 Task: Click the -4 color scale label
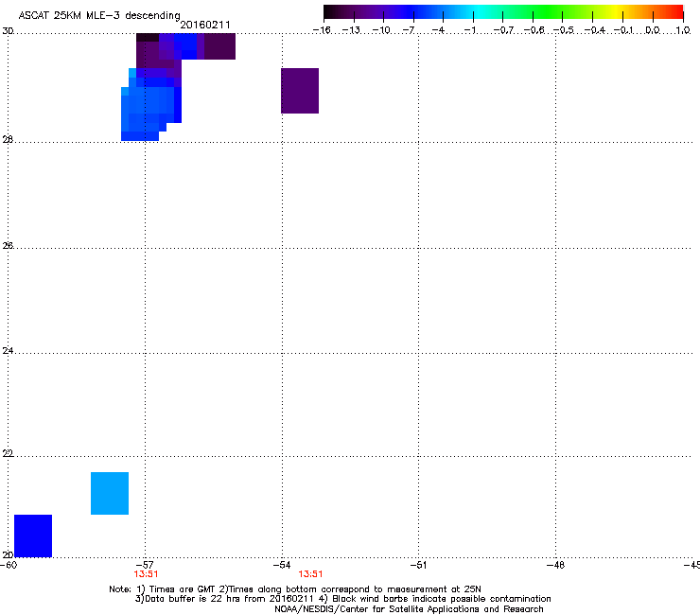pos(438,30)
